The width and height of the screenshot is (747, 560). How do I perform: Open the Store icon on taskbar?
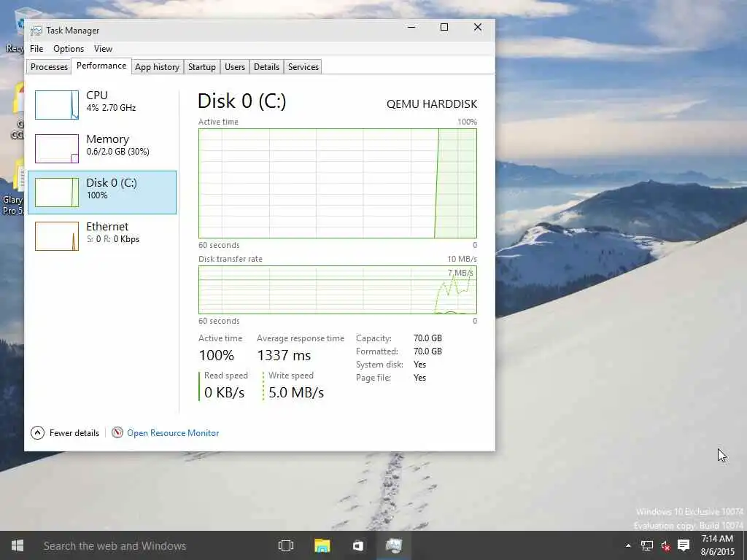click(357, 545)
